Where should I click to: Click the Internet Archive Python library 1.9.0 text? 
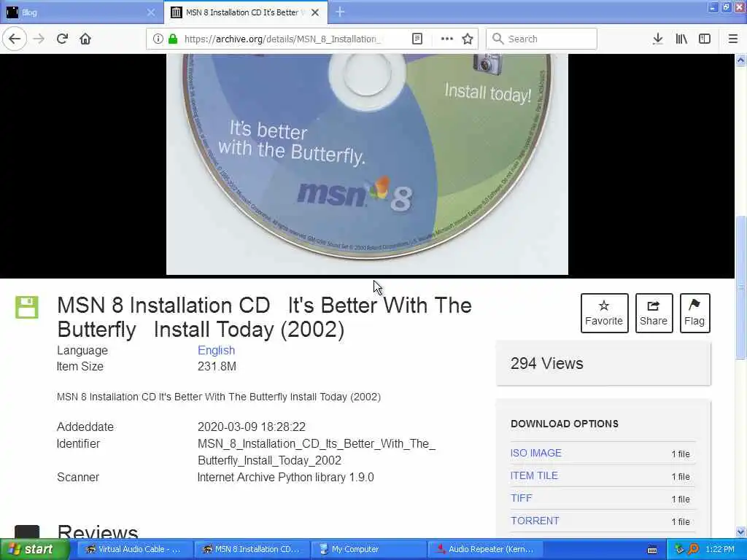tap(286, 477)
